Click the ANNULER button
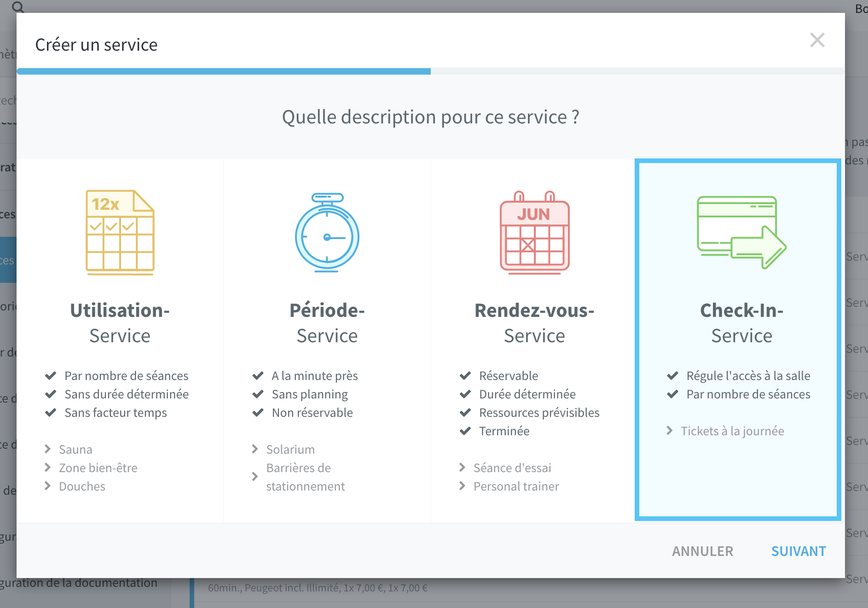Image resolution: width=868 pixels, height=608 pixels. coord(702,551)
